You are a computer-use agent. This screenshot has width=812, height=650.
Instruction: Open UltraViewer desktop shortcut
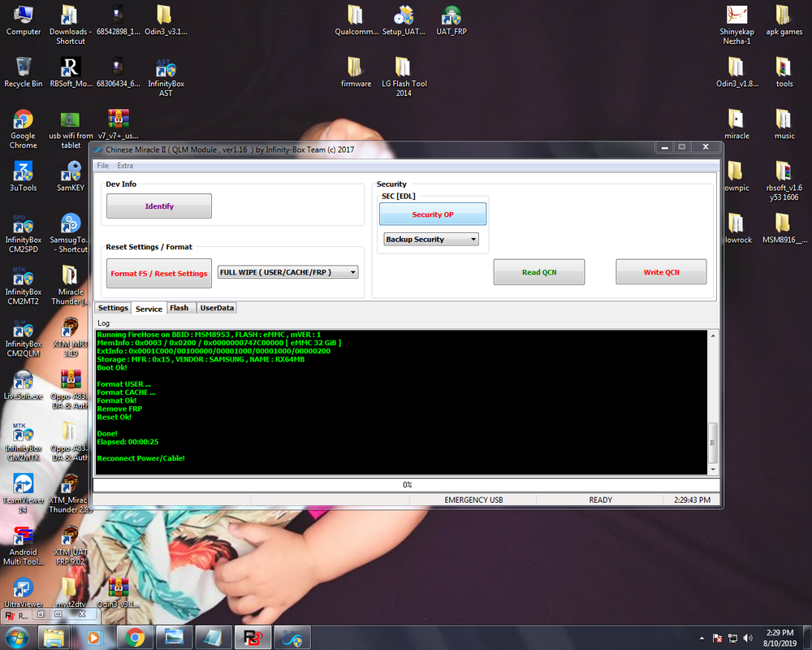click(24, 592)
